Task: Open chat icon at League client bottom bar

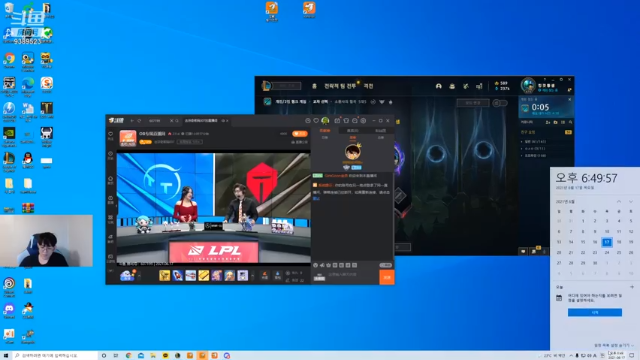Action: [523, 251]
